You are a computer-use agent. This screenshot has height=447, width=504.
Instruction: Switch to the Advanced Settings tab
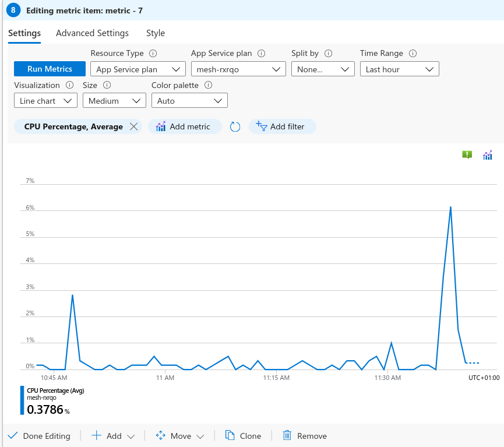[x=92, y=33]
